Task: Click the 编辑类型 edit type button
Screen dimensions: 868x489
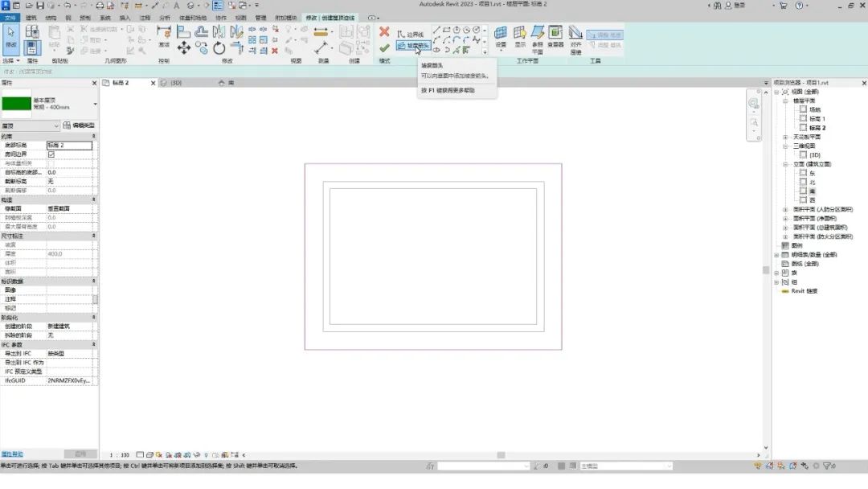Action: (x=80, y=125)
